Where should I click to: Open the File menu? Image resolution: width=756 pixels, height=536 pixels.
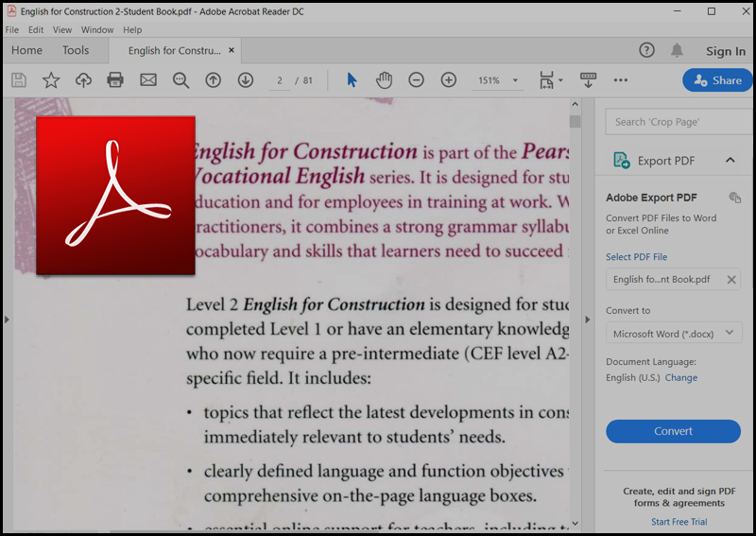(x=12, y=30)
